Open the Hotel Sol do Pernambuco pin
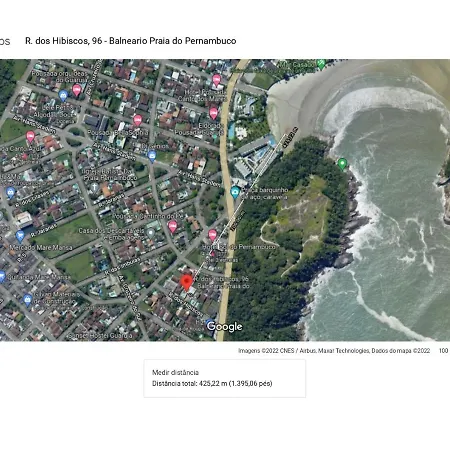This screenshot has height=450, width=450. point(213,235)
